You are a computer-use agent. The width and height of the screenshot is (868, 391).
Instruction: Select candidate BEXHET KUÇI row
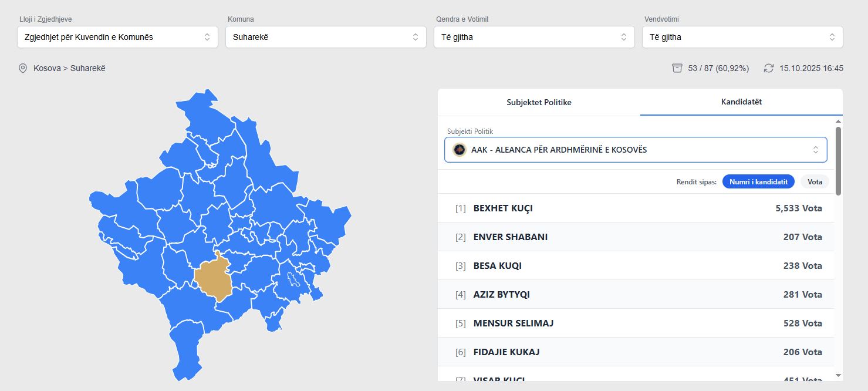tap(636, 208)
